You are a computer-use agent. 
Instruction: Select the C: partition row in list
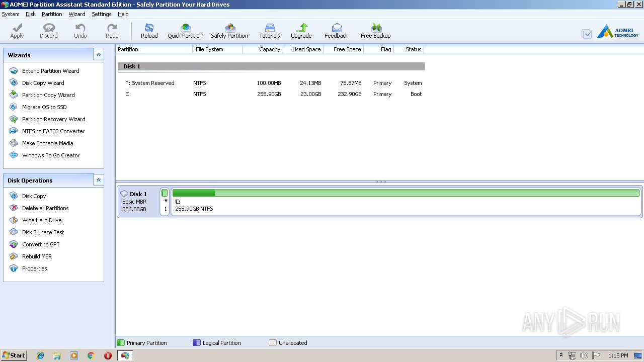pos(272,94)
